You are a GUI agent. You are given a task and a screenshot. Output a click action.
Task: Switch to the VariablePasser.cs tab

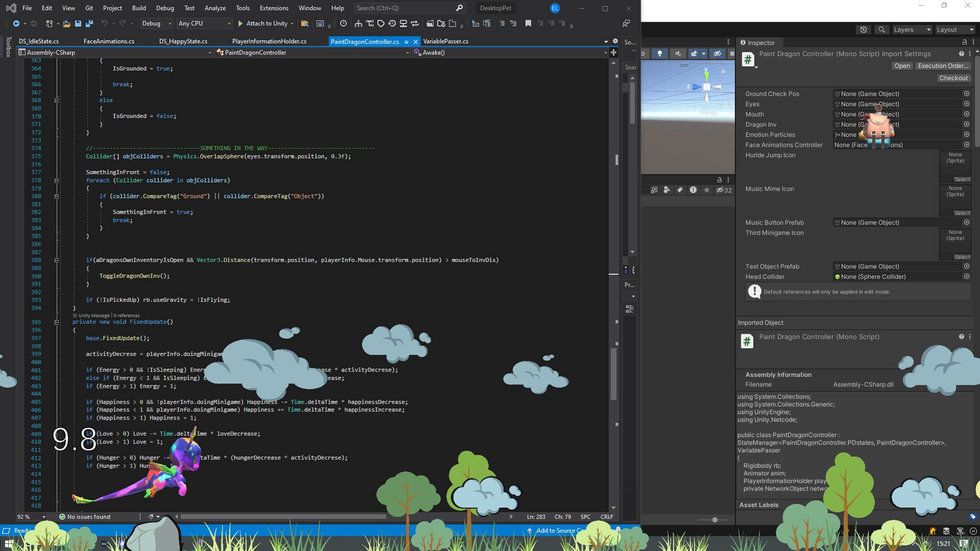pyautogui.click(x=445, y=41)
